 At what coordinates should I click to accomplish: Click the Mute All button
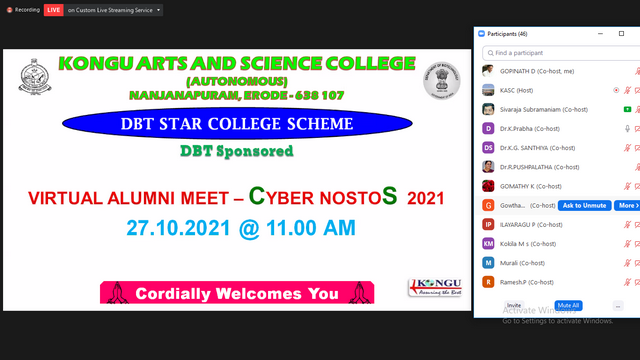[x=568, y=305]
